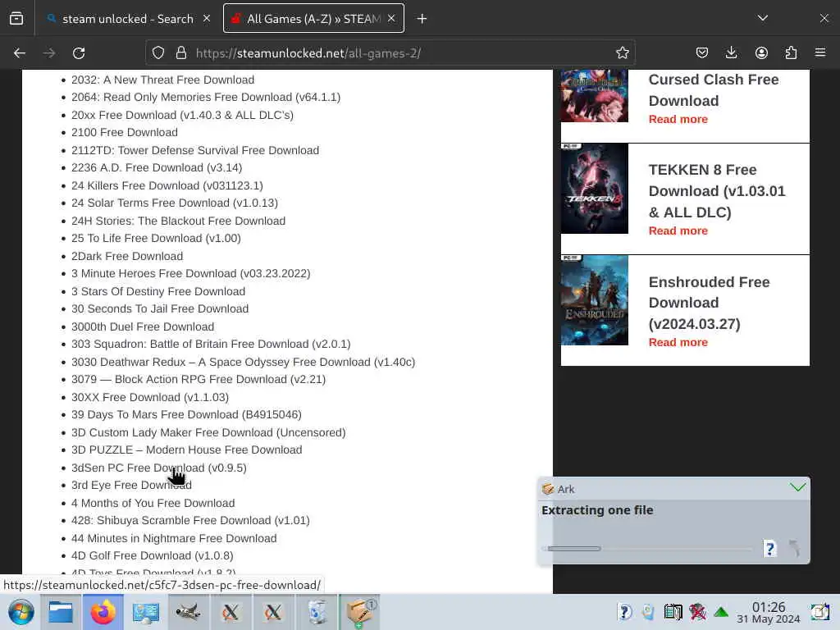Open '2100 Free Download' link
The width and height of the screenshot is (840, 630).
click(125, 132)
